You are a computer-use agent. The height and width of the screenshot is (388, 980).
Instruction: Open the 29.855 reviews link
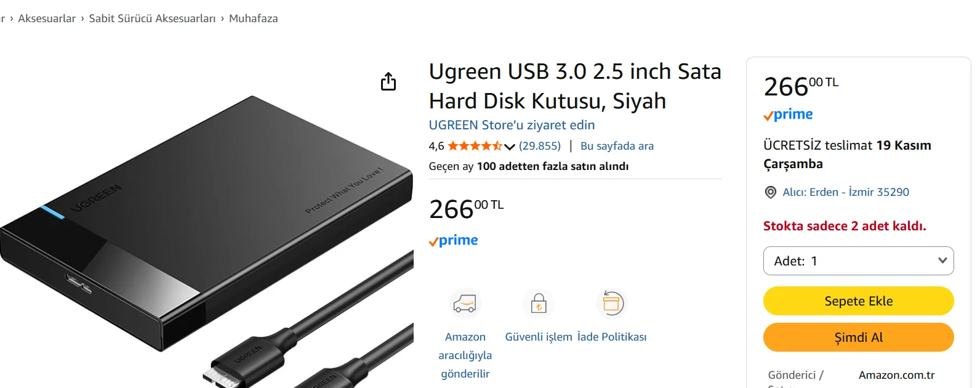coord(540,146)
